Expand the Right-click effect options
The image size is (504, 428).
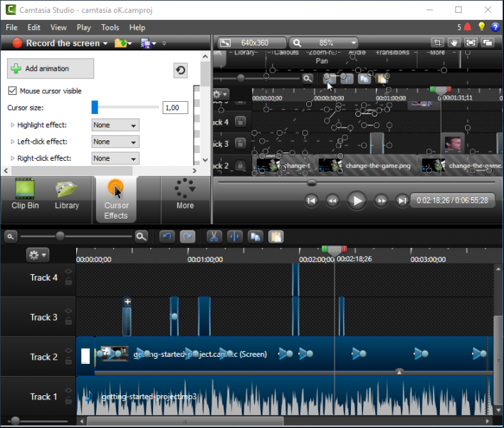(13, 158)
